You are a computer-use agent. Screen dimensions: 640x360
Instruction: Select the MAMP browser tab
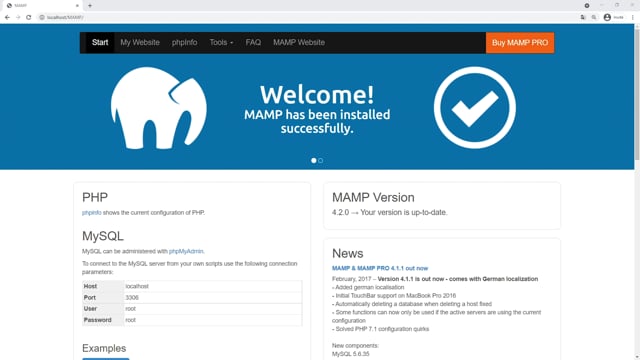point(43,6)
